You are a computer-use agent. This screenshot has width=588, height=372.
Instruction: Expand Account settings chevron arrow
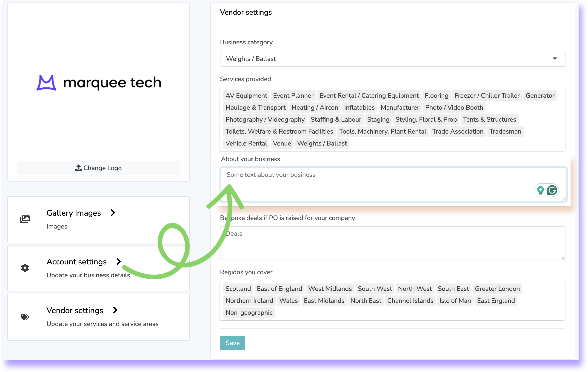(119, 261)
